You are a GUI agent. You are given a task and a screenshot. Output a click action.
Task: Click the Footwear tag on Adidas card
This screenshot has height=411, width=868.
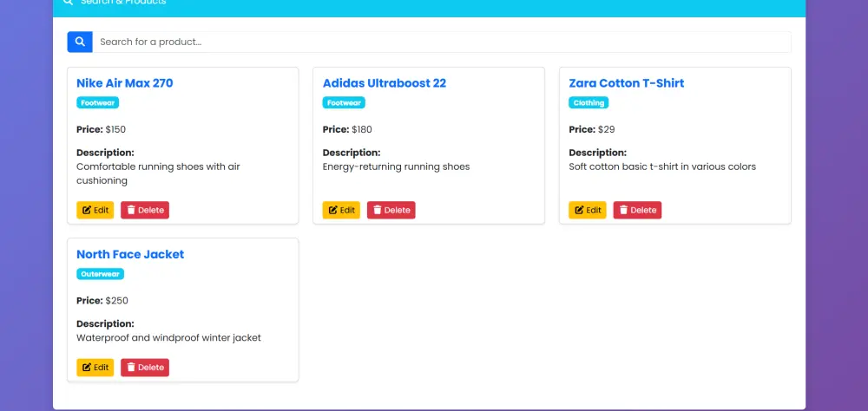(344, 102)
